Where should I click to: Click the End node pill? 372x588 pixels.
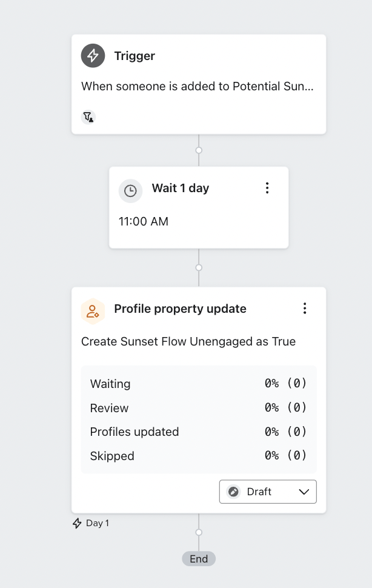coord(199,559)
